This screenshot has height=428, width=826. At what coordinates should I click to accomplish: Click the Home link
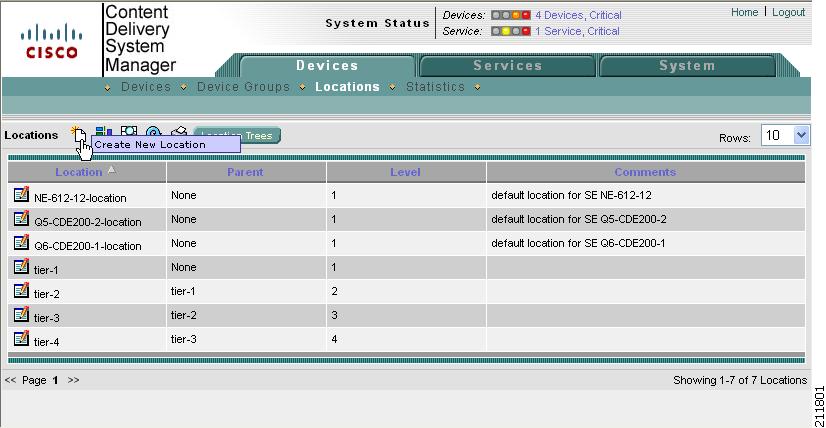point(744,12)
